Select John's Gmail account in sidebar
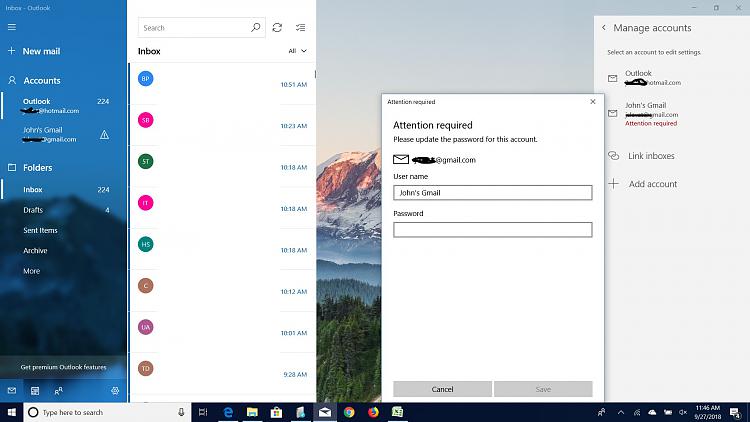 click(64, 134)
